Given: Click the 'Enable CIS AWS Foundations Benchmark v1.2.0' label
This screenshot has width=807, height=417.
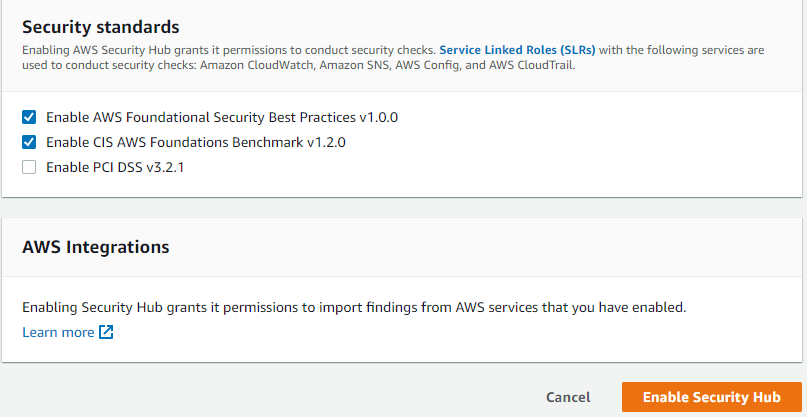Looking at the screenshot, I should coord(196,142).
